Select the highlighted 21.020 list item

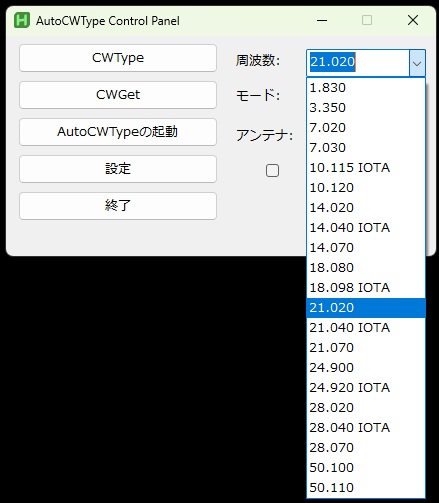tap(366, 308)
